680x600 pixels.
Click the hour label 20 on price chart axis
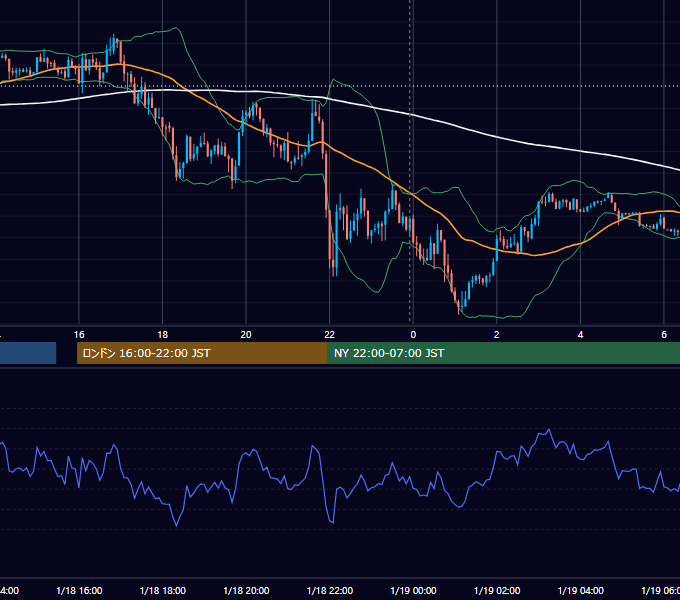click(x=246, y=335)
